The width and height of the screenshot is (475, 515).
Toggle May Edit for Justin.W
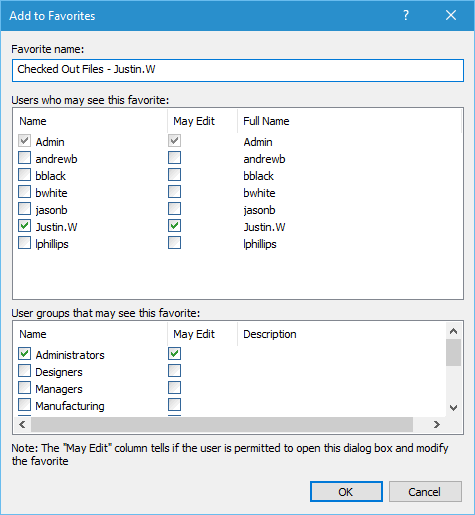tap(174, 226)
